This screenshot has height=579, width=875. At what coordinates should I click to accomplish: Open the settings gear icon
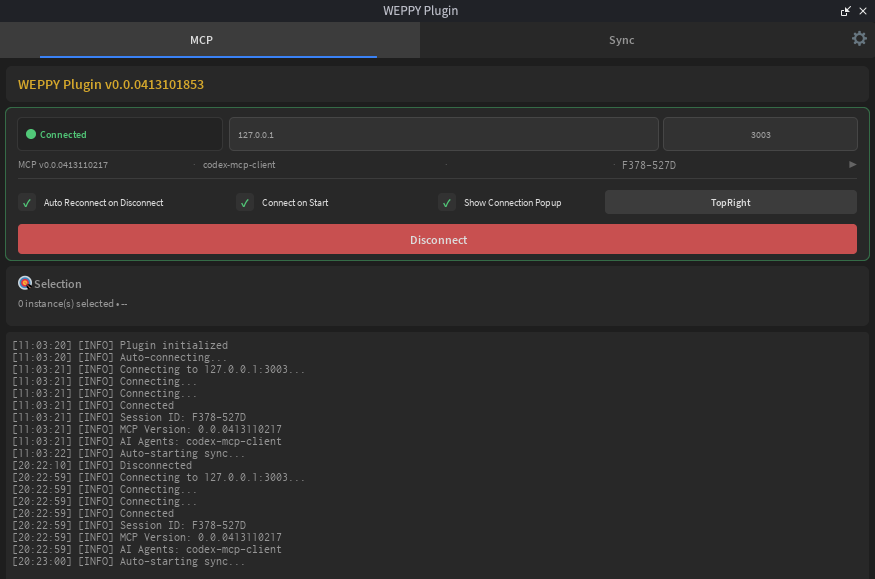[x=859, y=38]
